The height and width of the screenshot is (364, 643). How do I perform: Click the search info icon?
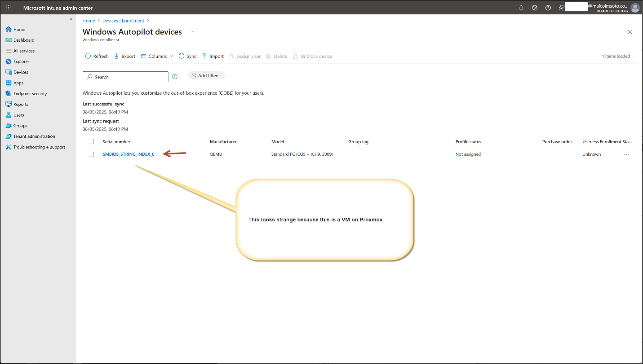[x=175, y=77]
